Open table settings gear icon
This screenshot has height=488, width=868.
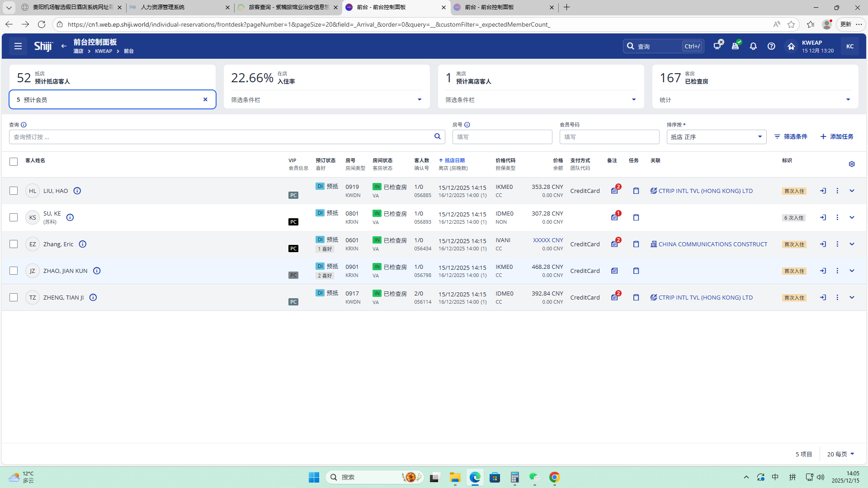tap(852, 164)
